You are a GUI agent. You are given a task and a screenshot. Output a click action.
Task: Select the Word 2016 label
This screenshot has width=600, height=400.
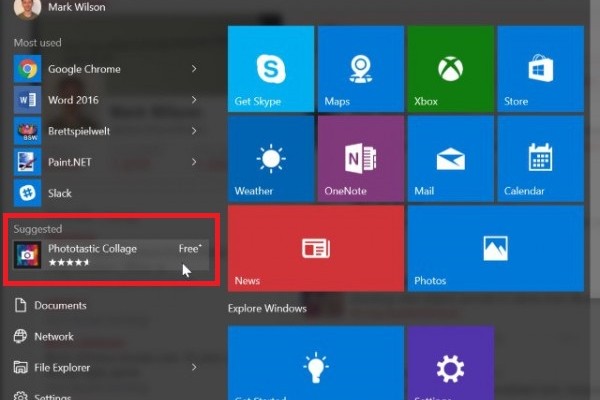click(x=73, y=100)
